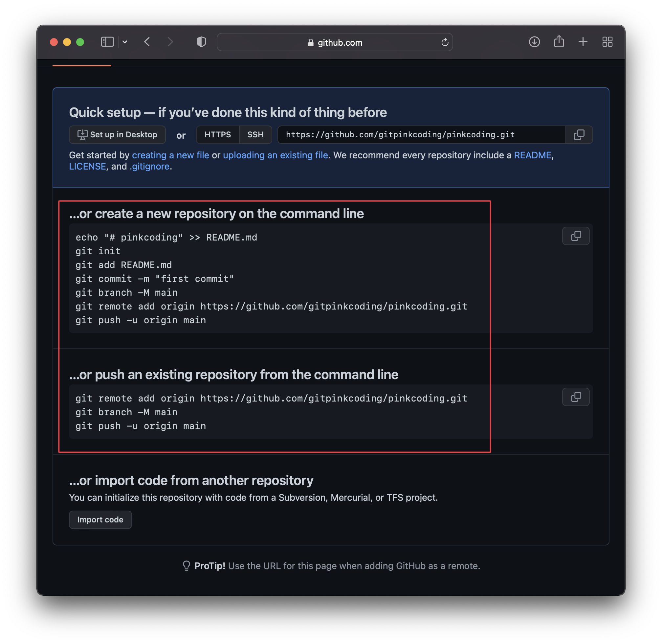Click the git add README.md line

click(124, 265)
